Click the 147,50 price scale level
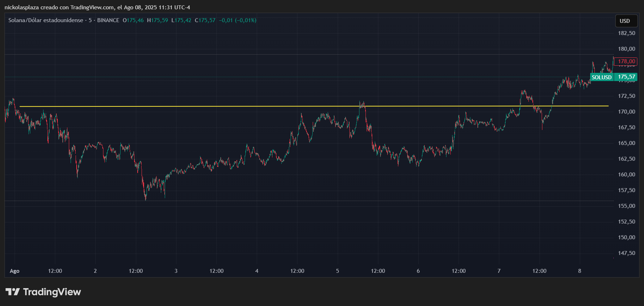The width and height of the screenshot is (644, 306). [627, 253]
